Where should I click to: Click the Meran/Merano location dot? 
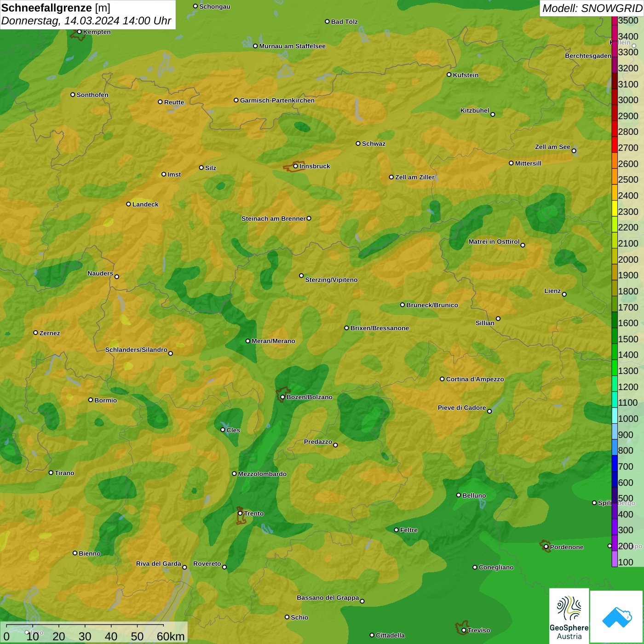[247, 341]
